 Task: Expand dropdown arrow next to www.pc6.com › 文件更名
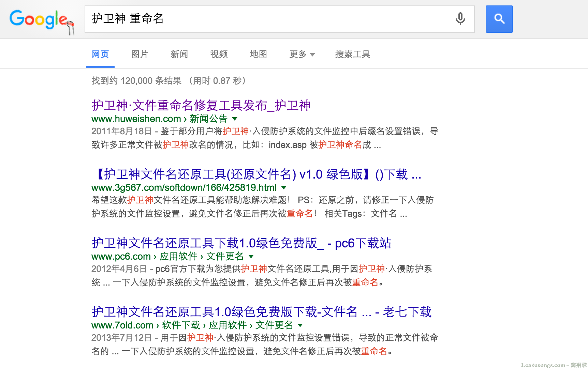point(251,257)
